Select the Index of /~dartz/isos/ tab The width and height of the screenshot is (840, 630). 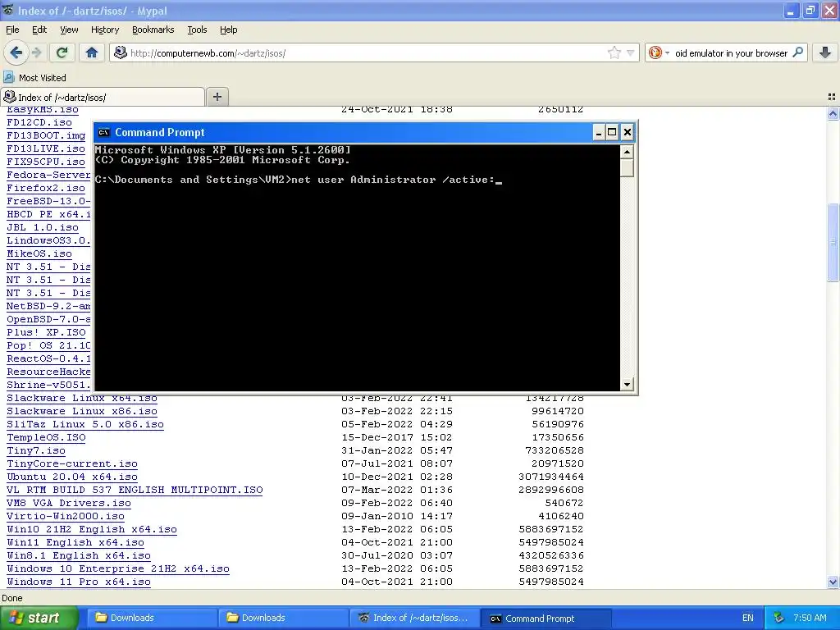point(103,97)
